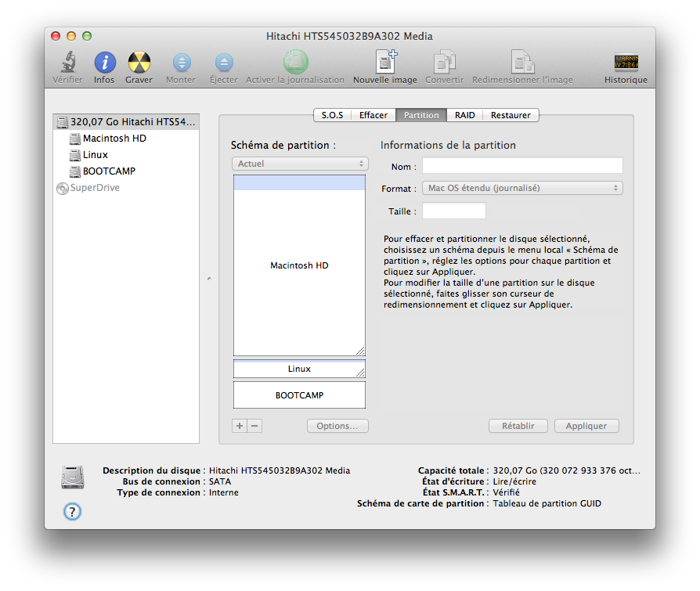Expand the Format Mac OS étendu dropdown
This screenshot has width=700, height=591.
tap(522, 188)
